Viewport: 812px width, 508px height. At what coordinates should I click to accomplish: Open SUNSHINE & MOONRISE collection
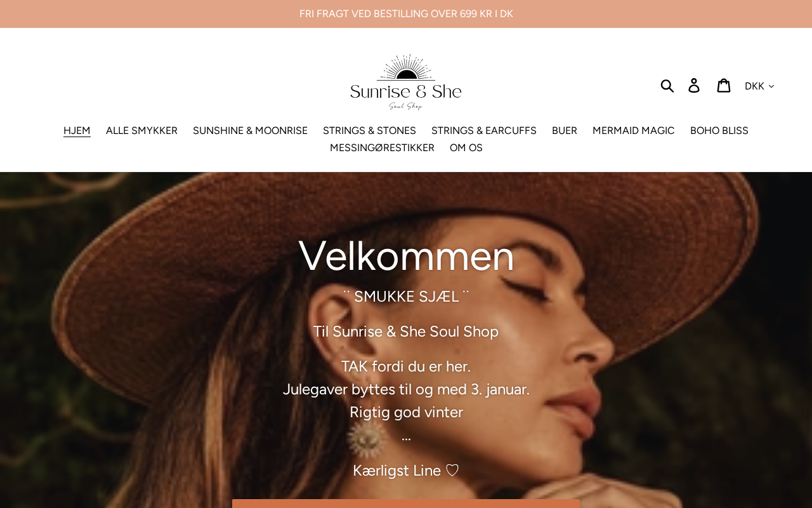[250, 130]
